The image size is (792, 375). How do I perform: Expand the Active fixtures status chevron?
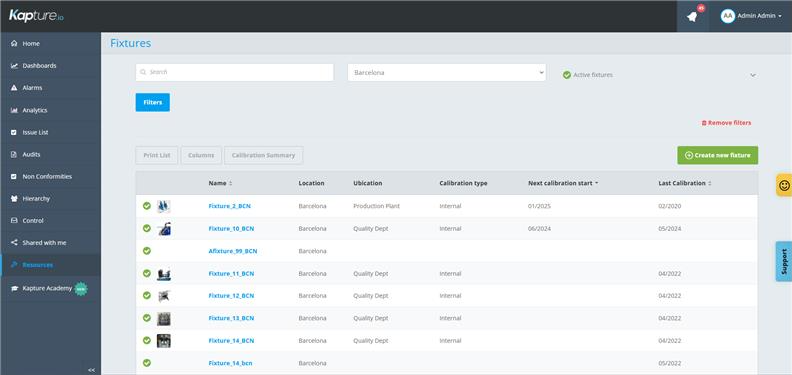click(x=753, y=75)
